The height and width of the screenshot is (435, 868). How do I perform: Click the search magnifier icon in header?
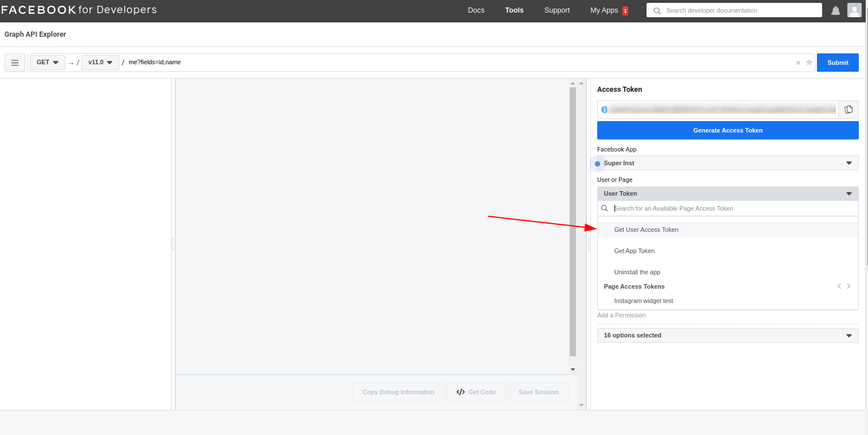coord(657,10)
